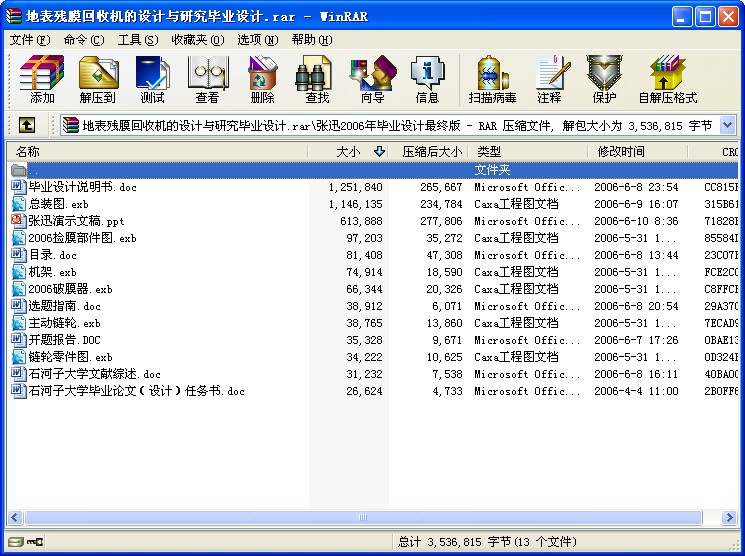
Task: Click 自解压格式 SFX icon
Action: [667, 79]
